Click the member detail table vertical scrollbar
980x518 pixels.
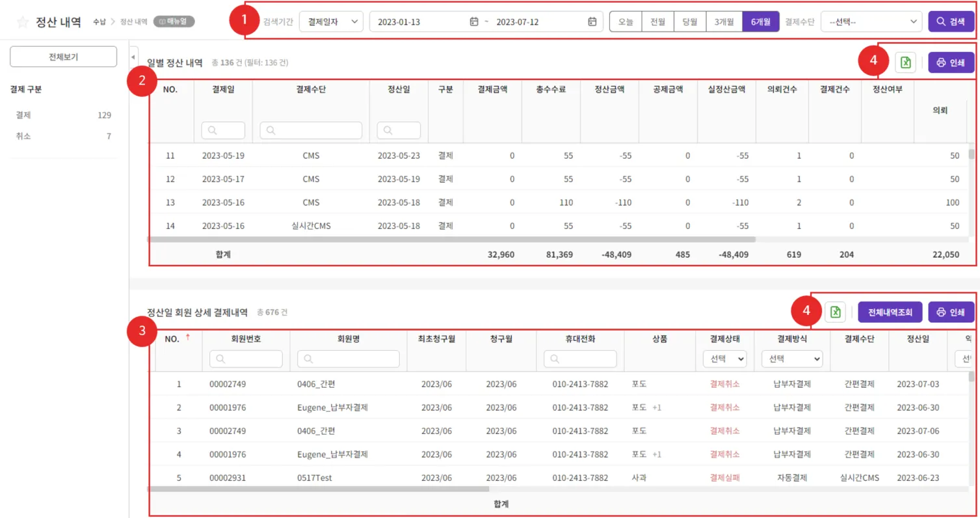pos(972,377)
